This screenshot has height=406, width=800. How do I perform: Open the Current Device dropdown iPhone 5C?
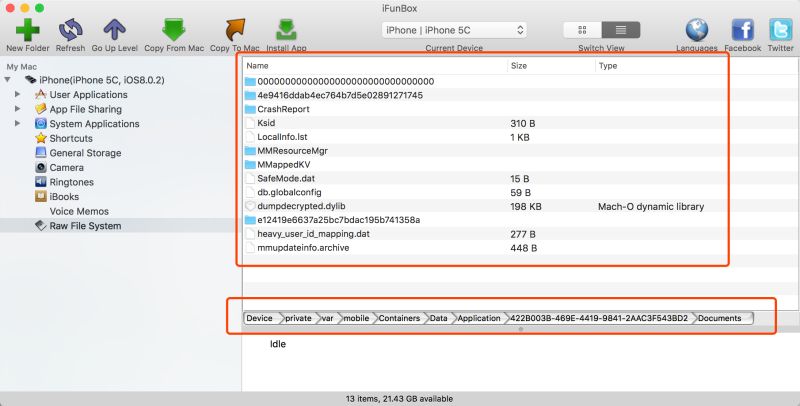coord(454,30)
